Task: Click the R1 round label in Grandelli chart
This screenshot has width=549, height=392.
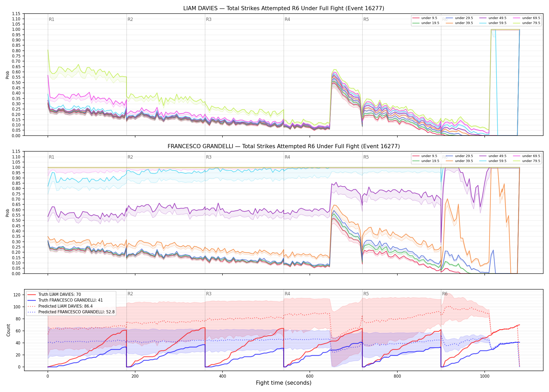Action: point(52,157)
